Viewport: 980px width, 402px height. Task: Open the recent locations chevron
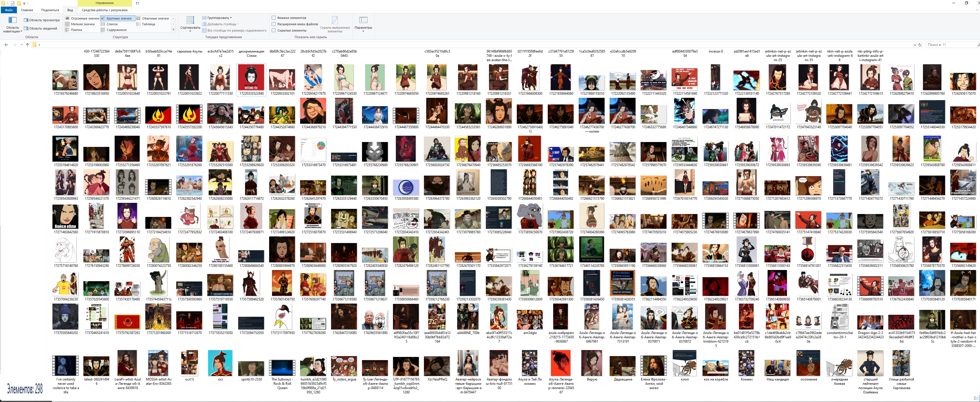point(21,45)
